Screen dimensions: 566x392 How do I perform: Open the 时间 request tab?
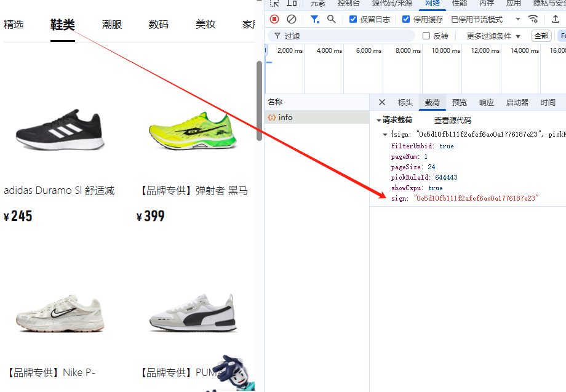548,103
